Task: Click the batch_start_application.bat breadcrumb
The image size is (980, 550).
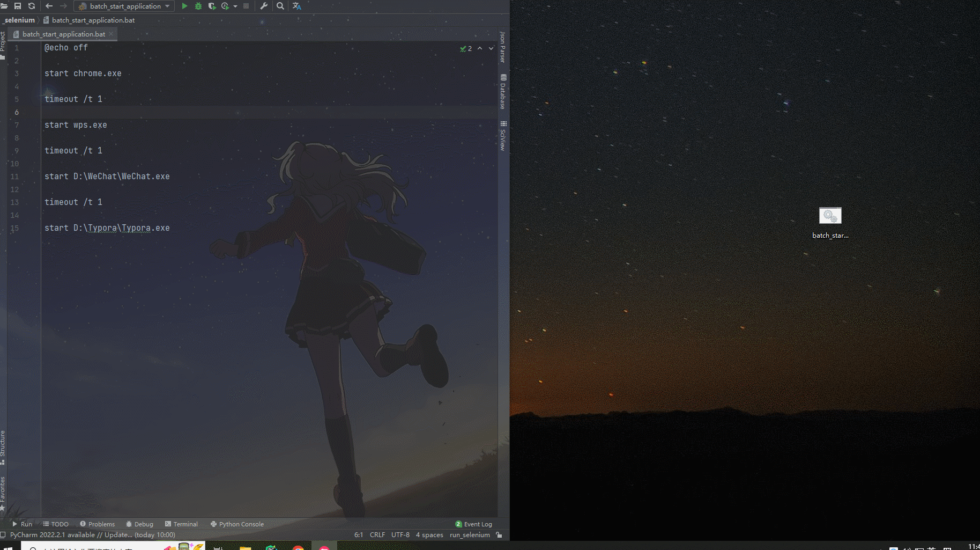Action: tap(89, 20)
